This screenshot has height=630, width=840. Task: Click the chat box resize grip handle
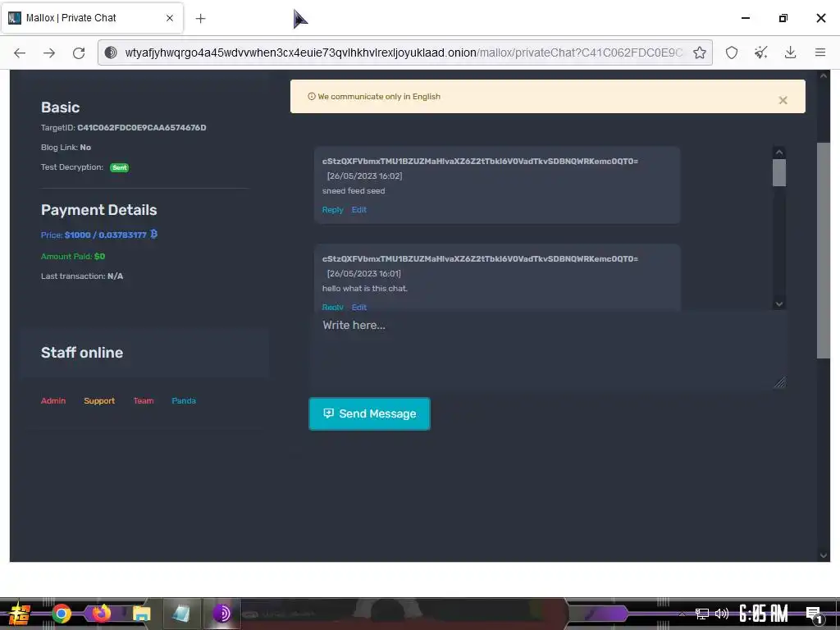pyautogui.click(x=779, y=382)
